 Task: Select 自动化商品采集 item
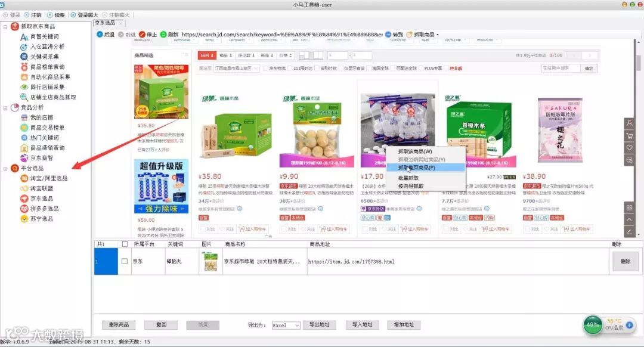tap(50, 77)
